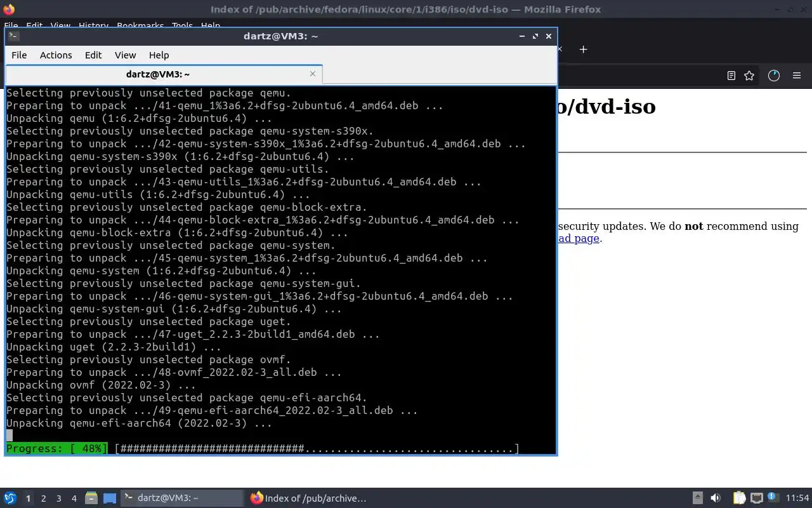Click the line 'Selecting previously unselected package qemu-block-extra.'

(187, 208)
